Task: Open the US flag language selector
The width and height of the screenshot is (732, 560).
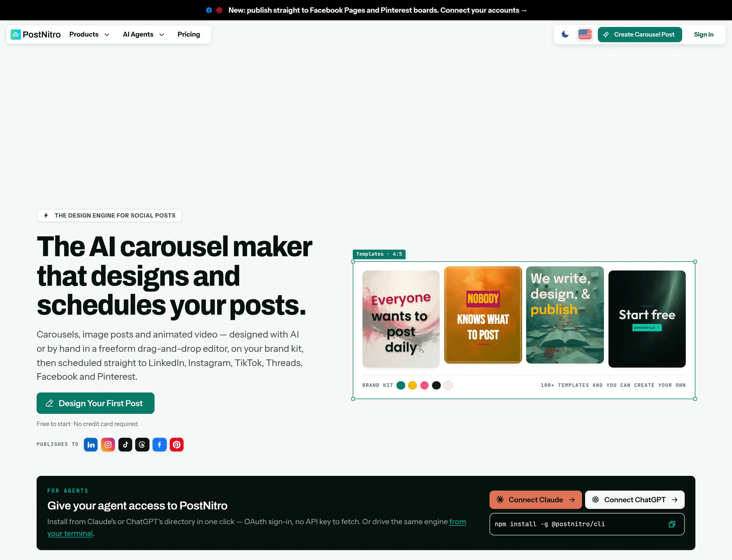Action: (584, 34)
